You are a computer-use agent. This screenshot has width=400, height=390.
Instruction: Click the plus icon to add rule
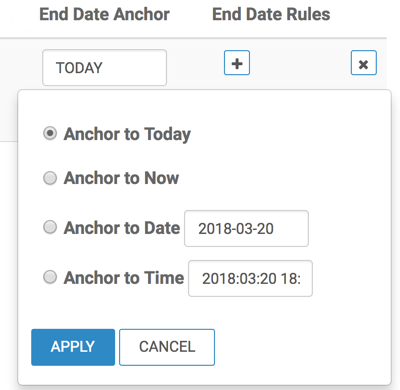coord(237,63)
